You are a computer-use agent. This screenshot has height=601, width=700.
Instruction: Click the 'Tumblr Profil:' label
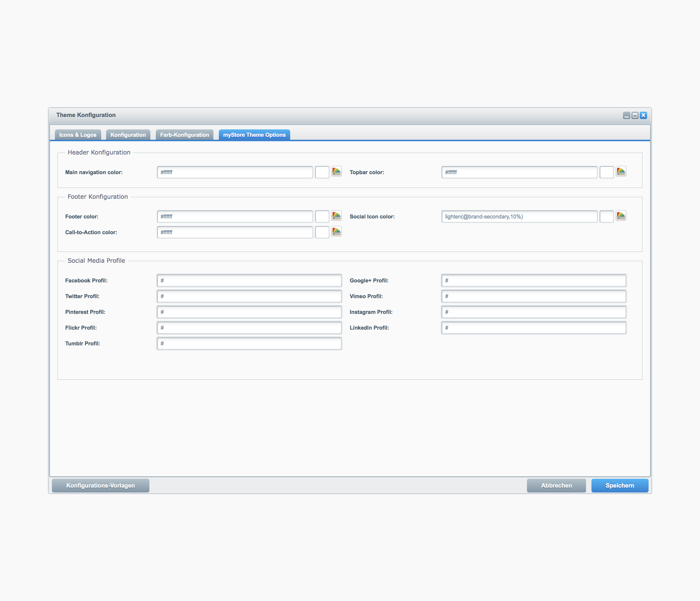(83, 343)
